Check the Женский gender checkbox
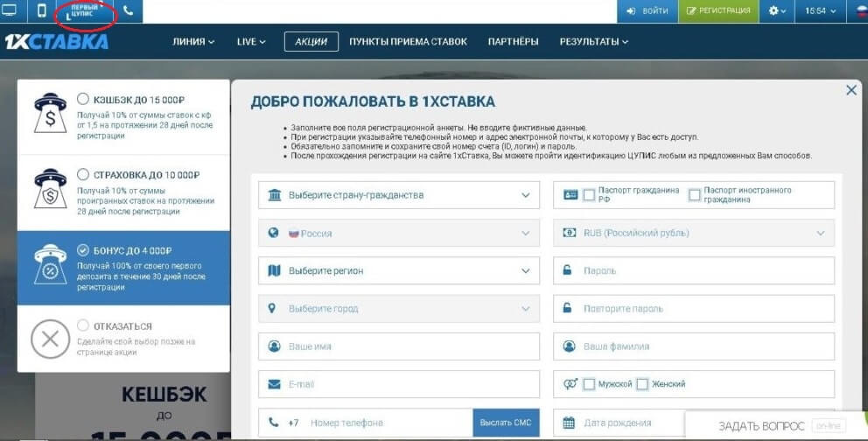Screen dimensions: 868x441 click(642, 384)
